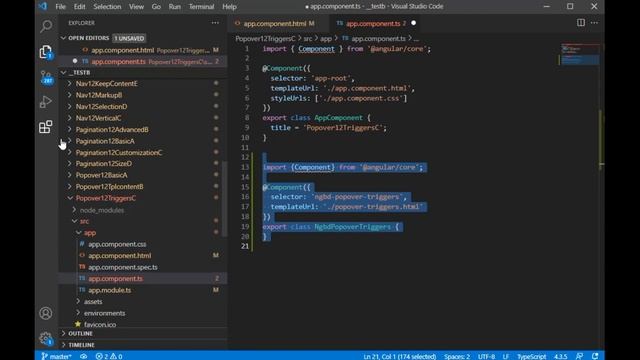Open app.module.ts file
The width and height of the screenshot is (640, 360).
[109, 290]
